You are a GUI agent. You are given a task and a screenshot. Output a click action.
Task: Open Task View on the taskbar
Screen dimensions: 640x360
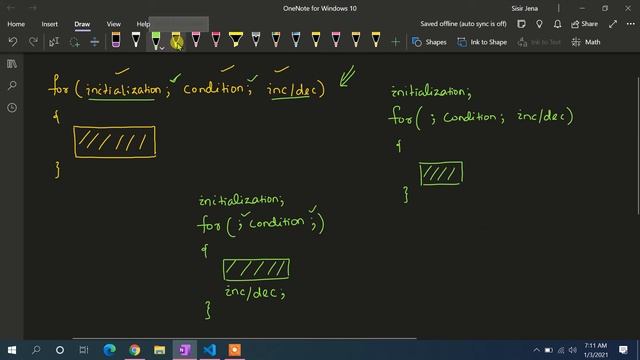pyautogui.click(x=84, y=350)
